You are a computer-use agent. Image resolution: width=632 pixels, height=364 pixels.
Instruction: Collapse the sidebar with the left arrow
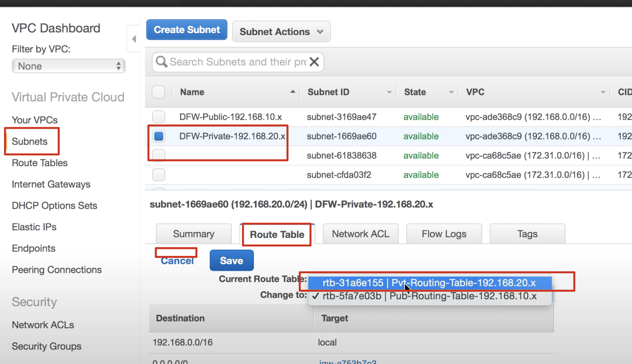134,39
